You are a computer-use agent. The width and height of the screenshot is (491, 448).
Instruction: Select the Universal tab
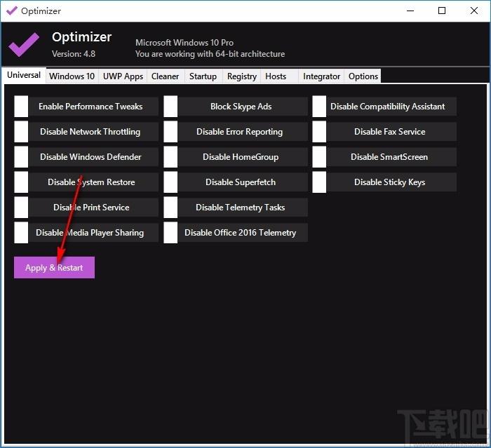(x=24, y=75)
